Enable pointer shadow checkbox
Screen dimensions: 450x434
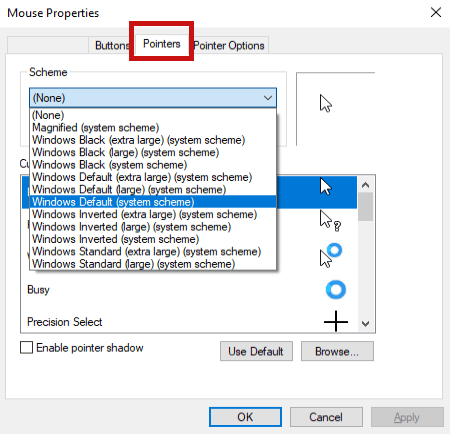(26, 347)
